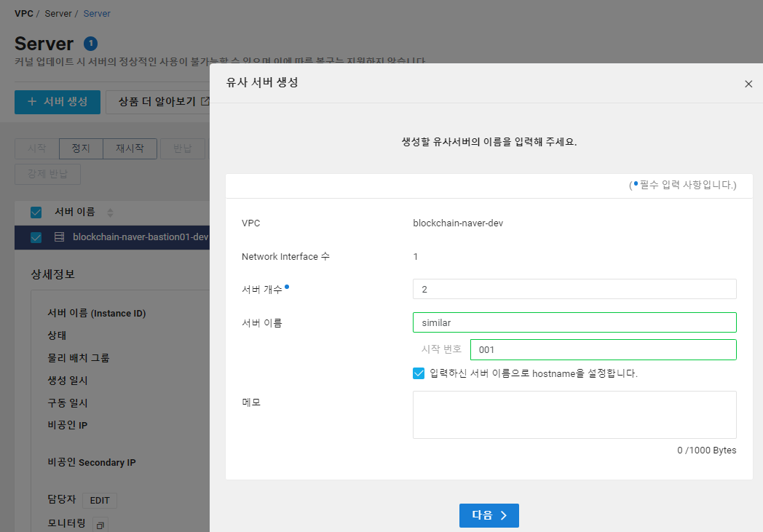The image size is (763, 532).
Task: Close the 유사 서버 생성 dialog with the X
Action: 748,84
